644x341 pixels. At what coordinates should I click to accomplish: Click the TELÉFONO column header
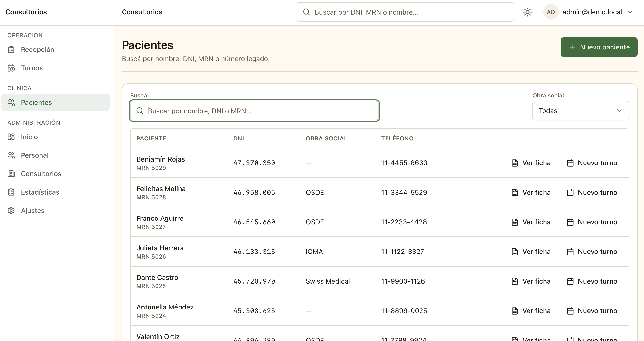(397, 138)
